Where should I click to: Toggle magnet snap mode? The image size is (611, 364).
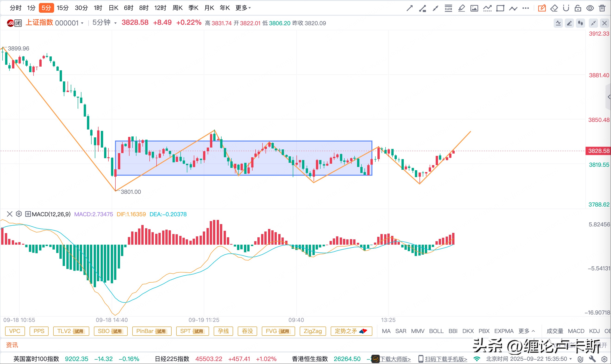[566, 8]
